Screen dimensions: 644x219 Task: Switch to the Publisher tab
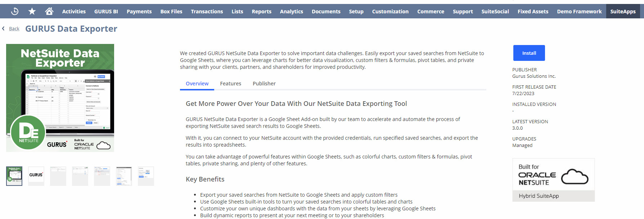[264, 83]
